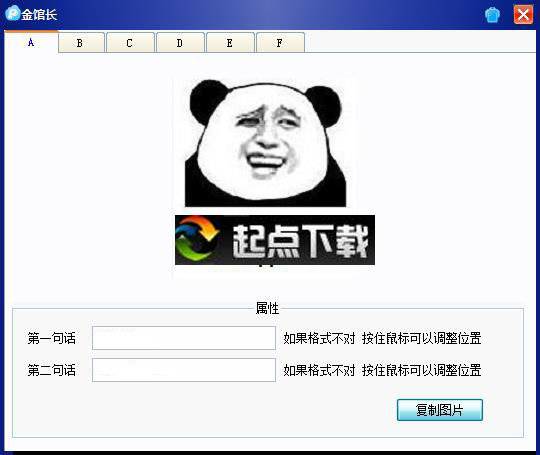Click the 复制图片 button
Image resolution: width=540 pixels, height=455 pixels.
[440, 410]
